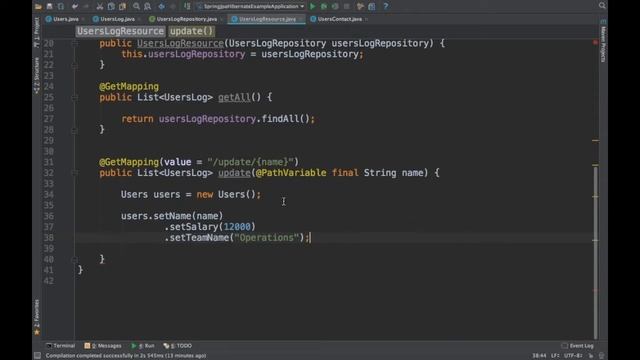This screenshot has height=360, width=640.
Task: Click the fold end marker at line 22
Action: pos(75,65)
